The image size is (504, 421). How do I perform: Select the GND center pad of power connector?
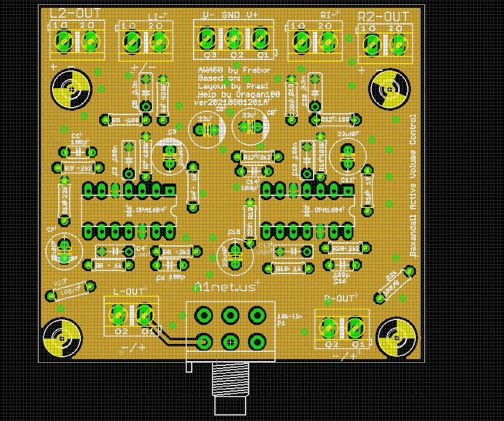[234, 38]
